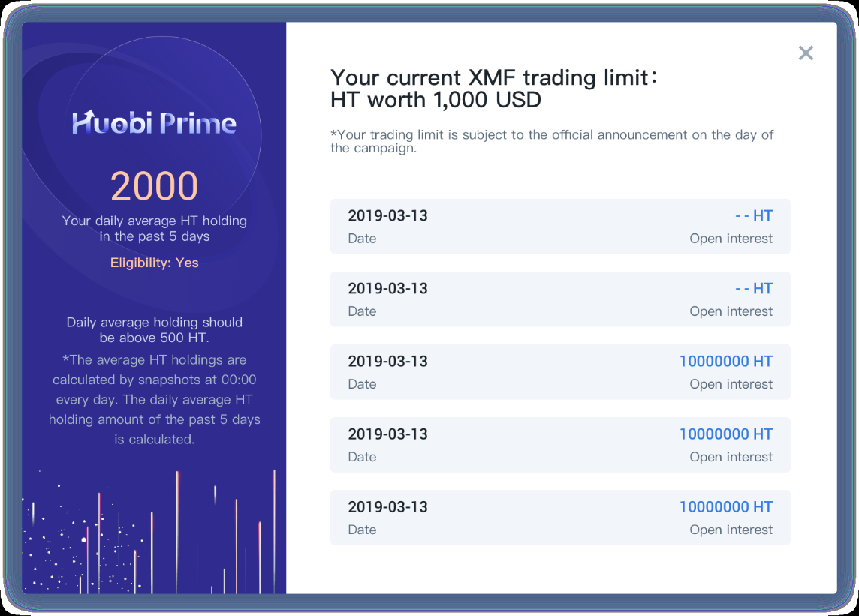
Task: Click 'Your daily average HT holding' caption
Action: pyautogui.click(x=155, y=228)
